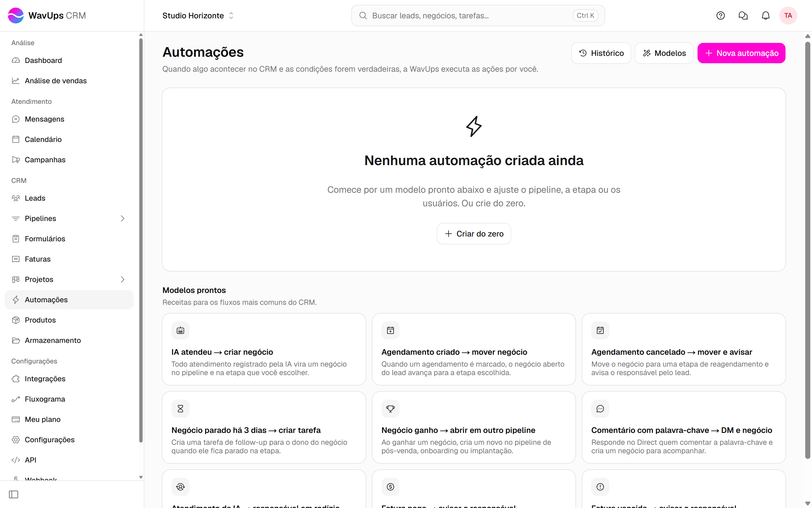This screenshot has width=812, height=508.
Task: Navigate to Leads
Action: (x=69, y=198)
